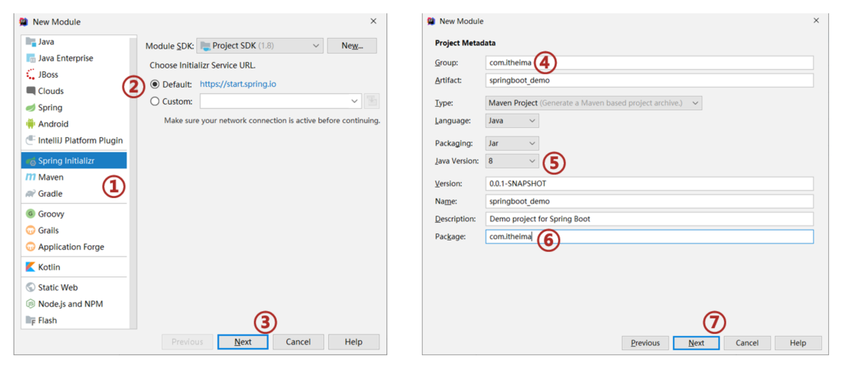This screenshot has height=371, width=868.
Task: Focus the Artifact input field
Action: point(649,80)
